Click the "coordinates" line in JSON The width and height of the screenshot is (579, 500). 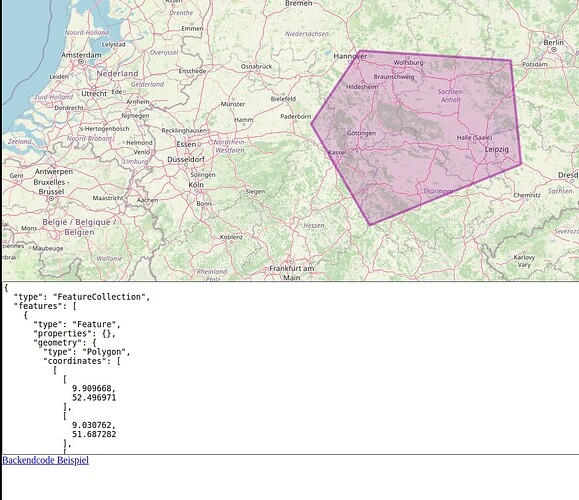click(82, 361)
